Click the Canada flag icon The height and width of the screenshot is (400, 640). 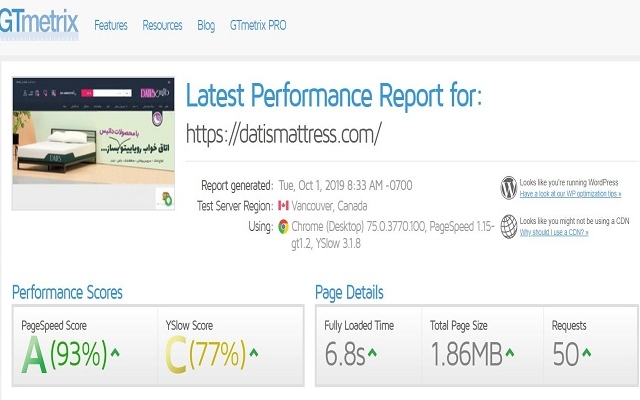(x=283, y=205)
